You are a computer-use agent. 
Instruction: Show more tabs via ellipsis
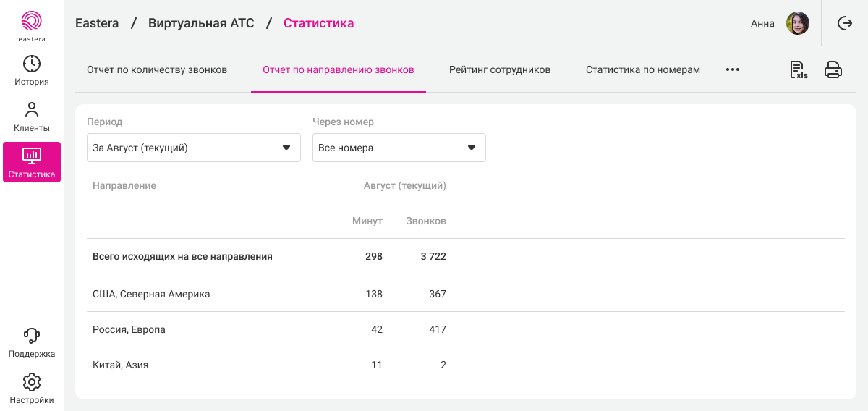[x=733, y=70]
